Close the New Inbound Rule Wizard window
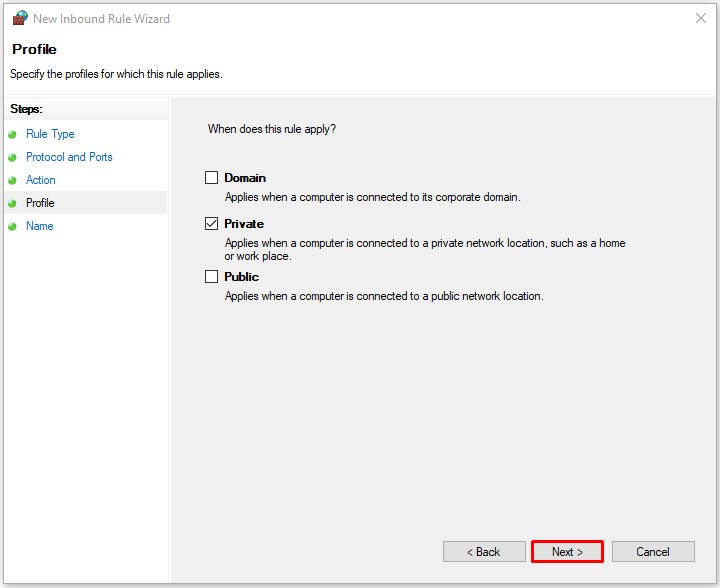 [699, 18]
